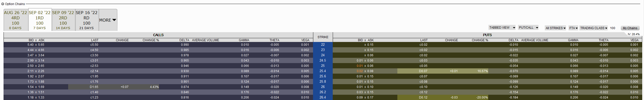Click the call quote 1.54 x 1.69
This screenshot has height=100, width=644.
pos(36,87)
